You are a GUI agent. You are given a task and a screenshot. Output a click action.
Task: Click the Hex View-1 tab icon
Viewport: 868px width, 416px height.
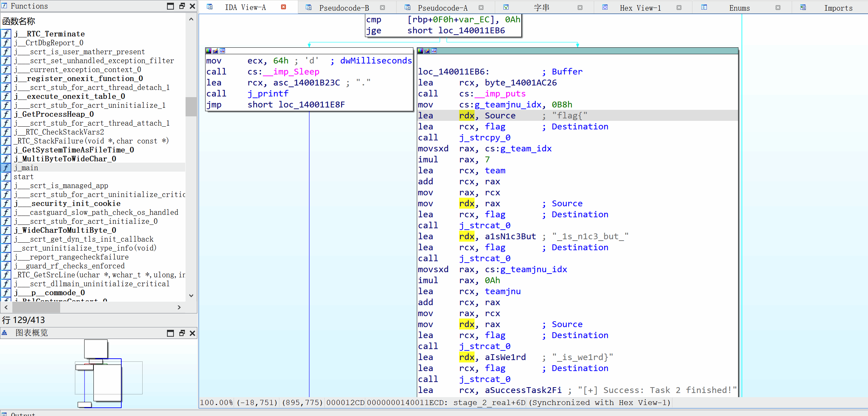click(x=605, y=7)
